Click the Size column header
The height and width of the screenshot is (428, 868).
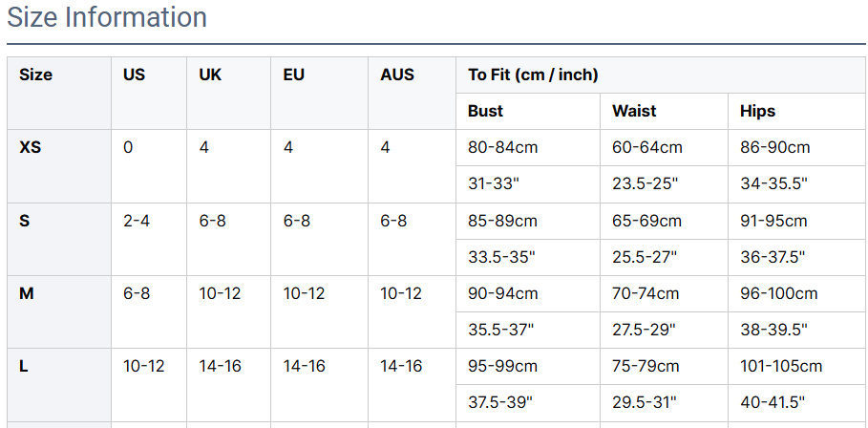coord(36,75)
